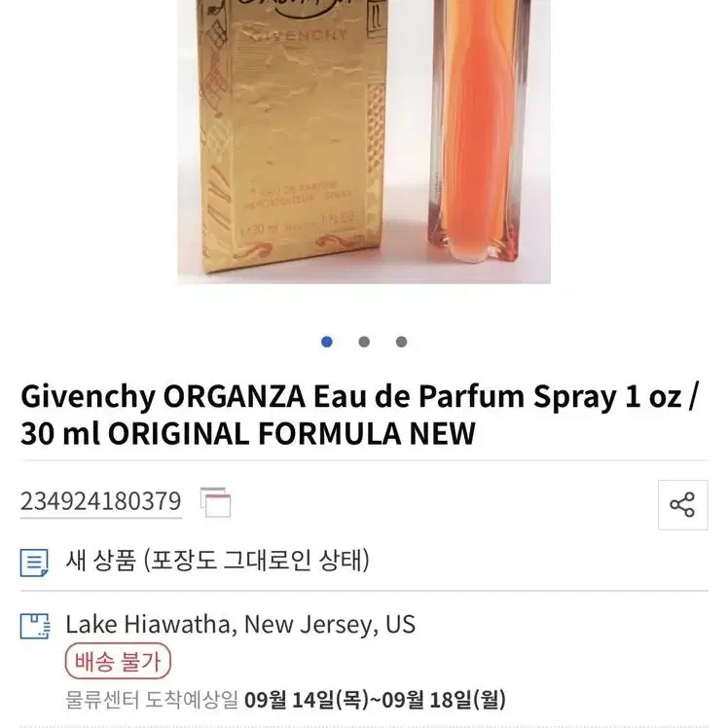Tap the shipping location box icon
The image size is (728, 728).
tap(35, 626)
